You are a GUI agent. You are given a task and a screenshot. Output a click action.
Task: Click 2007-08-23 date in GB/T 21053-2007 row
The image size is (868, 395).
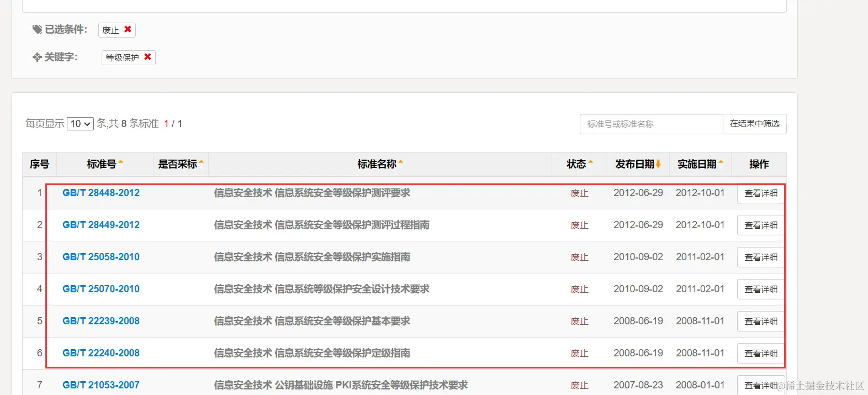tap(638, 385)
